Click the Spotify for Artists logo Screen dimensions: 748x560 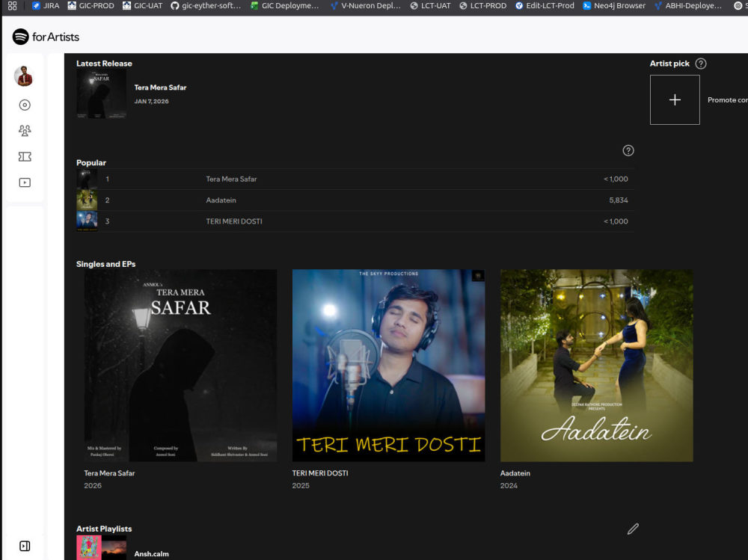(46, 37)
